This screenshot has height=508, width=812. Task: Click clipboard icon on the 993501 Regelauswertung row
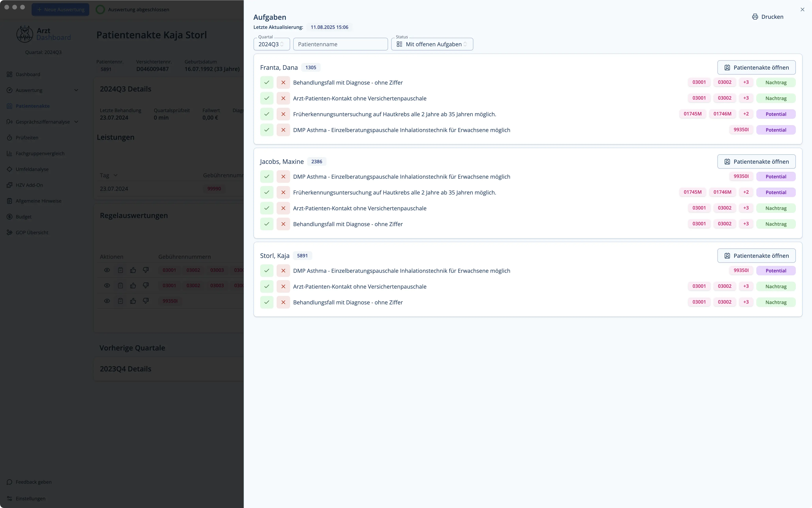pos(120,301)
